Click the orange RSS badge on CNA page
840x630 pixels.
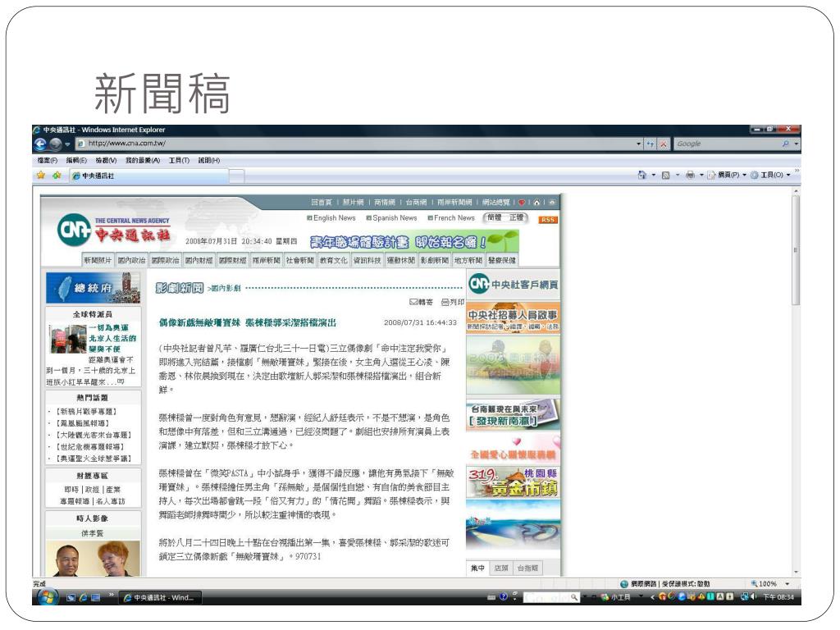tap(547, 220)
